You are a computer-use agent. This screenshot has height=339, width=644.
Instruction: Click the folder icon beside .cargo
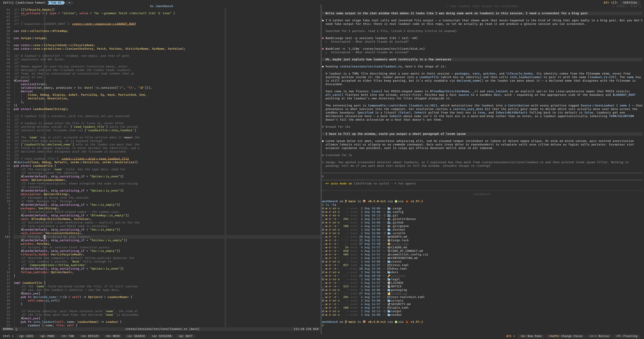[x=389, y=209]
